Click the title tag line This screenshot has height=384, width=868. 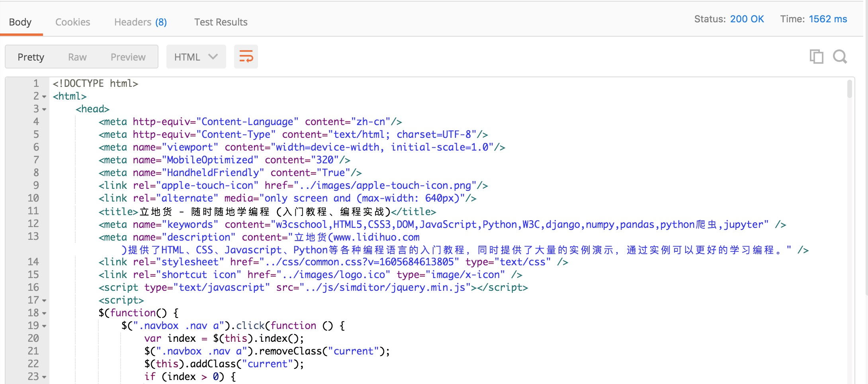point(268,212)
